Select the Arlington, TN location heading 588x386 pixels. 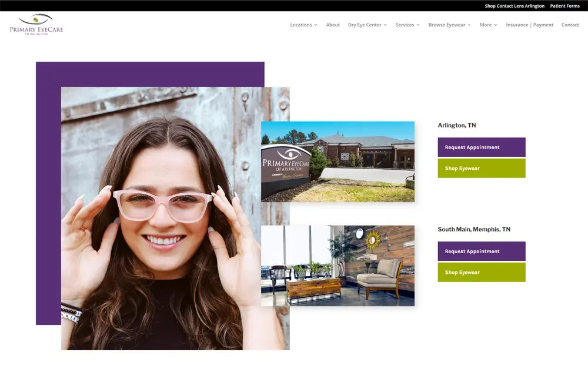457,125
